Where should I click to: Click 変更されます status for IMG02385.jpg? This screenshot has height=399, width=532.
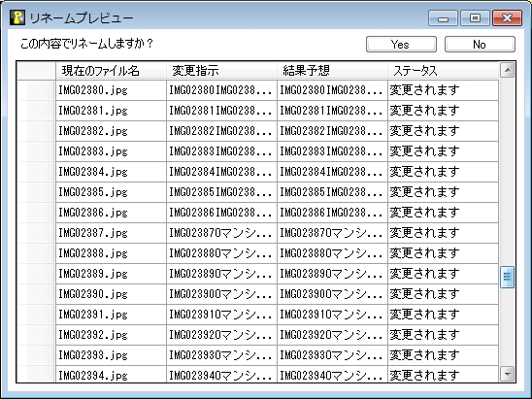[x=443, y=192]
